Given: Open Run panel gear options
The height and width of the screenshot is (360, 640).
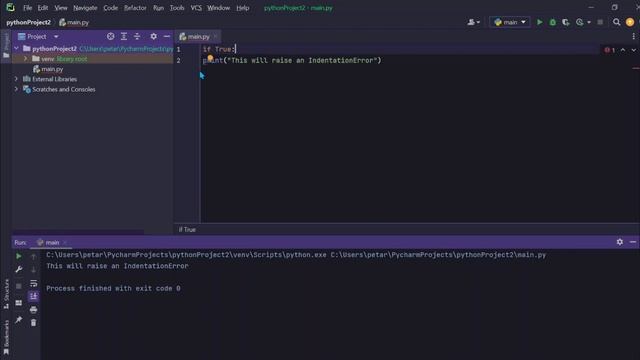Looking at the screenshot, I should point(620,242).
